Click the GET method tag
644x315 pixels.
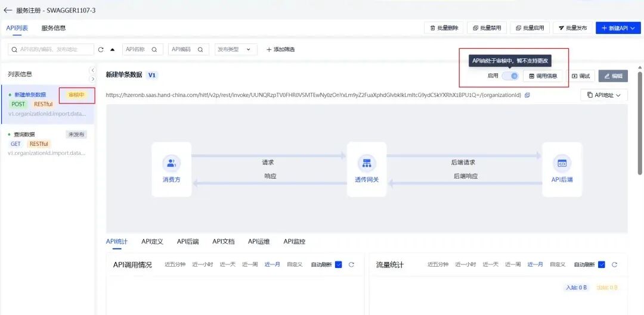[x=16, y=144]
